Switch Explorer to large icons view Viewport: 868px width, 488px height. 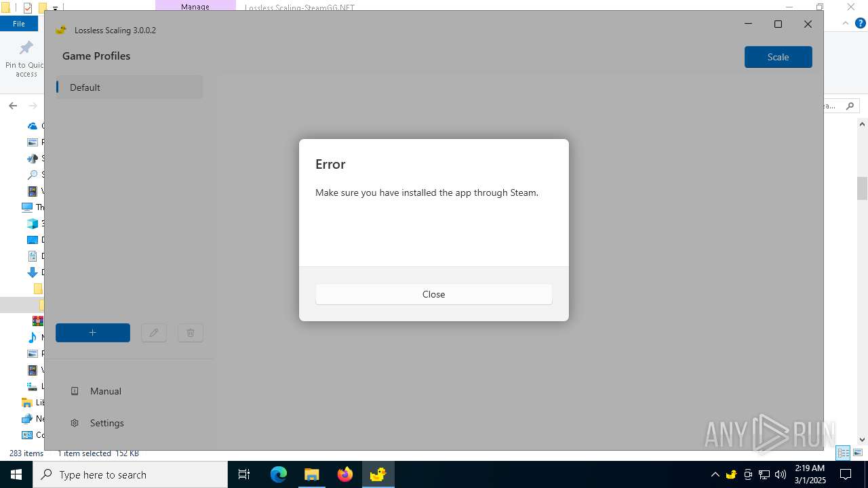[x=858, y=453]
